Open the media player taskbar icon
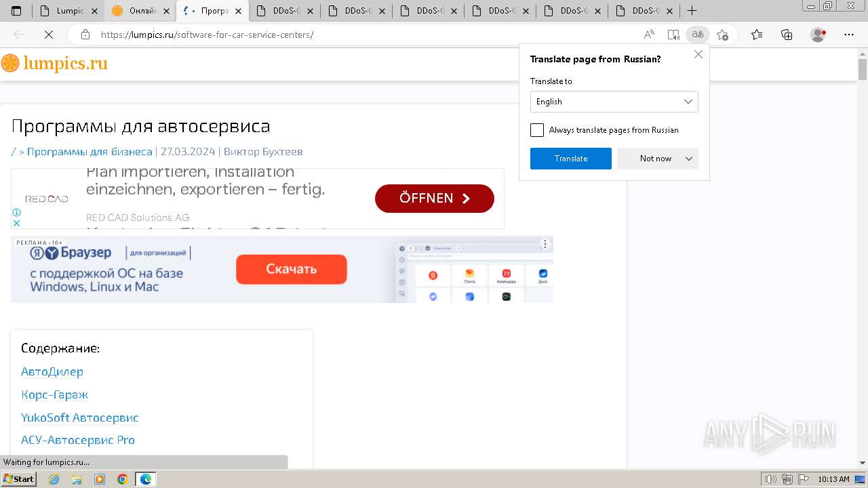This screenshot has height=488, width=868. 100,479
